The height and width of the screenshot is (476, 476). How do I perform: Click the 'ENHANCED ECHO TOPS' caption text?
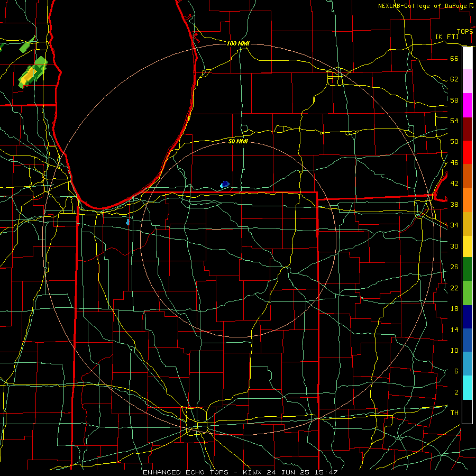click(x=186, y=472)
